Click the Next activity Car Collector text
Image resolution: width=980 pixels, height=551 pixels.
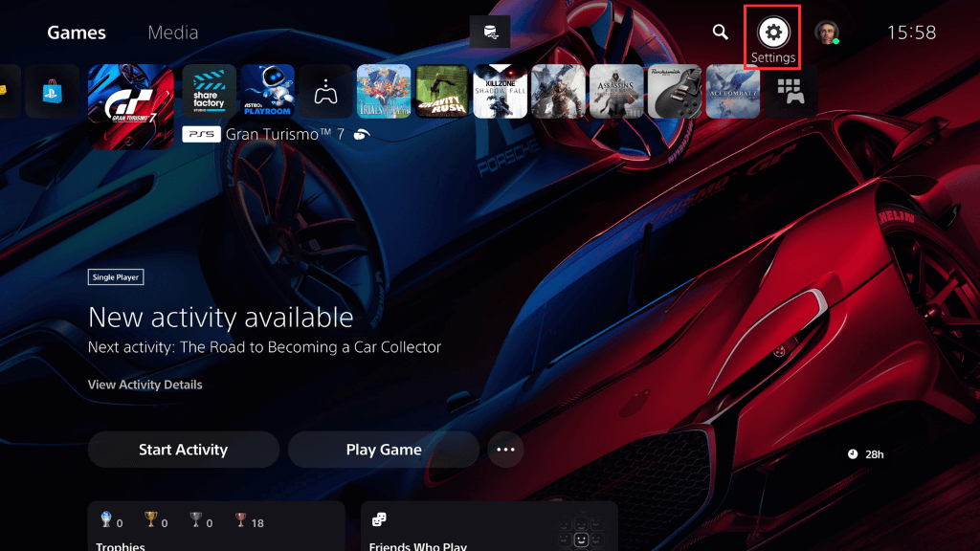coord(264,346)
